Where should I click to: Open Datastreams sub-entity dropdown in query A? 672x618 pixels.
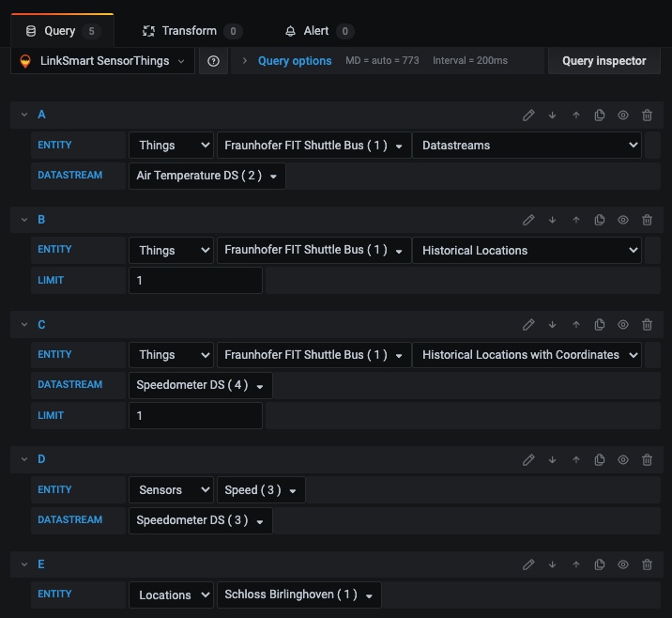coord(527,146)
